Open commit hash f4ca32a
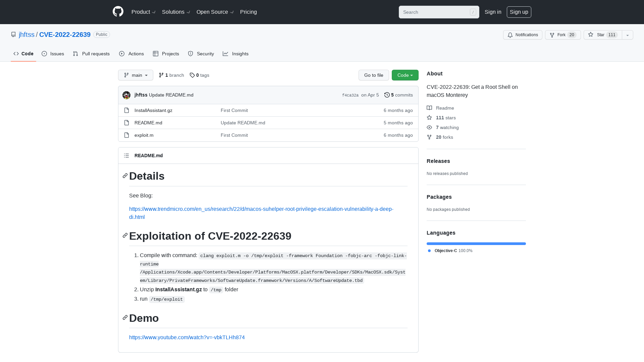The image size is (644, 362). point(350,95)
